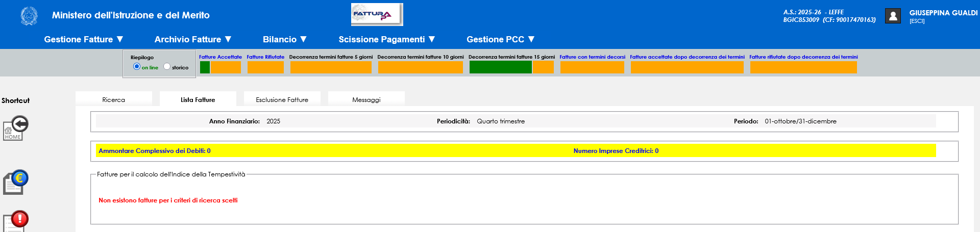The width and height of the screenshot is (980, 232).
Task: Open the Esclusione Fatture tab
Action: 282,99
